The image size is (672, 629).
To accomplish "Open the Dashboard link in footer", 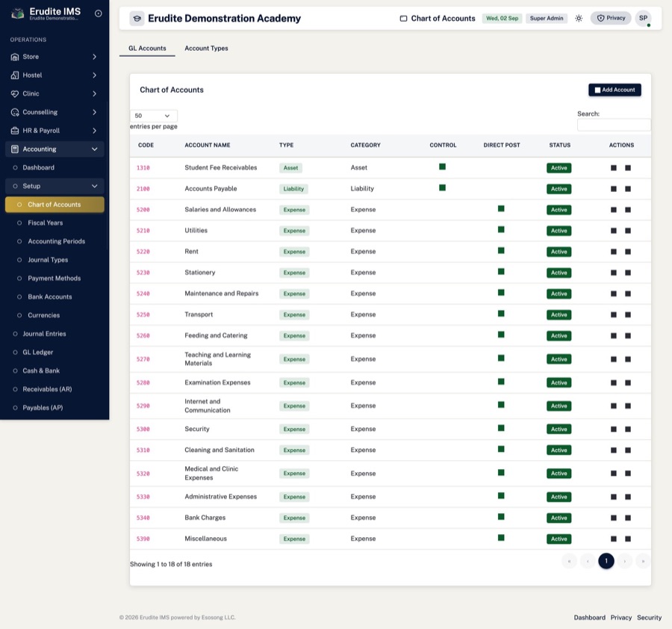I will click(589, 618).
